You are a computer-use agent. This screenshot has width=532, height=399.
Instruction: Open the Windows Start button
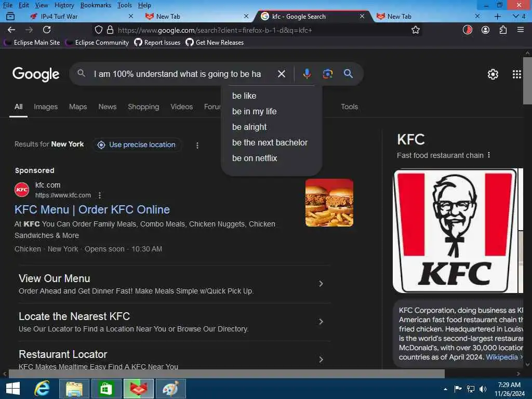tap(13, 389)
